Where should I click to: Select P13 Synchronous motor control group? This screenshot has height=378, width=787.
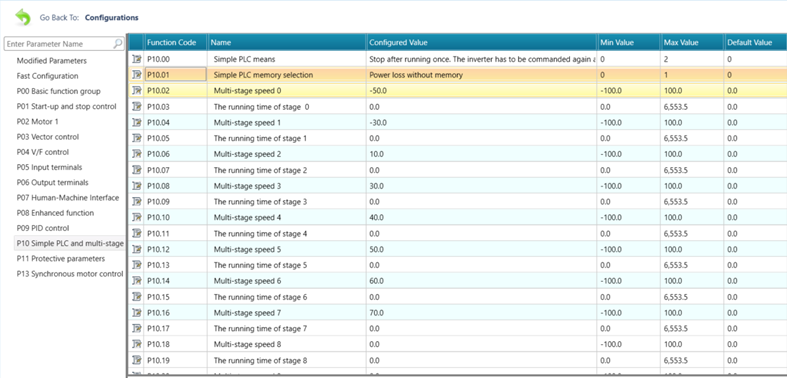point(70,274)
